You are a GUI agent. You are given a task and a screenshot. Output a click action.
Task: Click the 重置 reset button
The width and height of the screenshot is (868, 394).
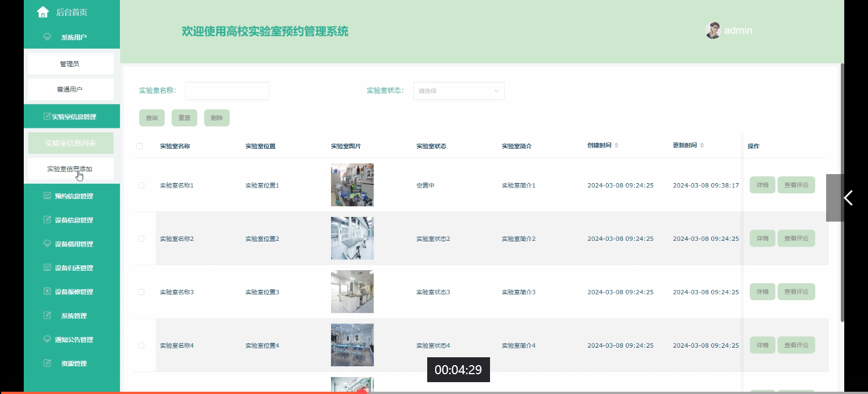(184, 118)
